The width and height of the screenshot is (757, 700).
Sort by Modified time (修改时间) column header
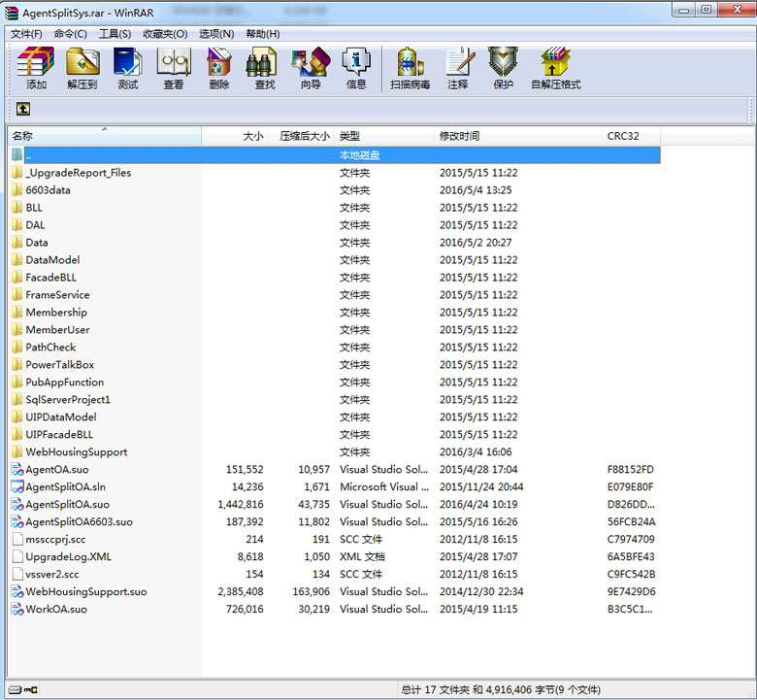tap(459, 136)
